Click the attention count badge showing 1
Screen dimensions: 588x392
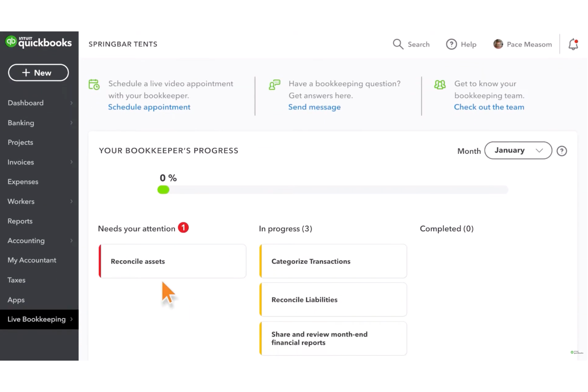click(183, 228)
